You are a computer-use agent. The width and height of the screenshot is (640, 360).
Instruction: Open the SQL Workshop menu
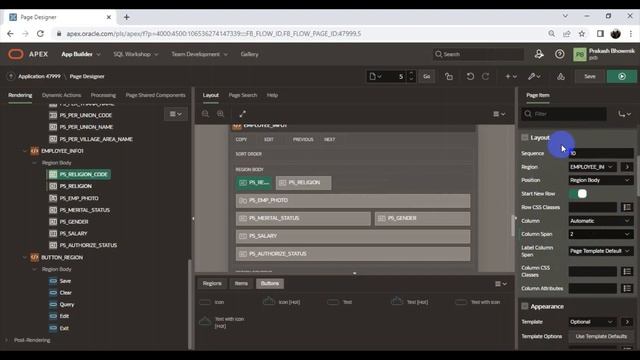pyautogui.click(x=136, y=54)
